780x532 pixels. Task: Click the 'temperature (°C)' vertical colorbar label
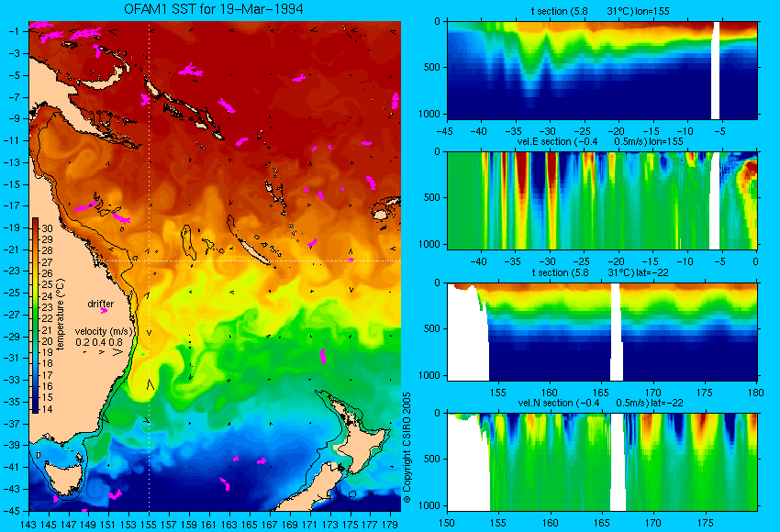61,315
